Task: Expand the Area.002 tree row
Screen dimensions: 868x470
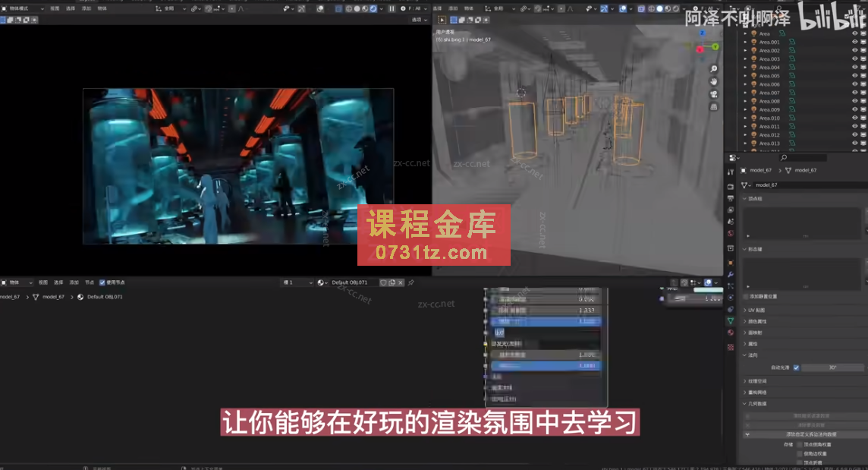Action: 745,50
